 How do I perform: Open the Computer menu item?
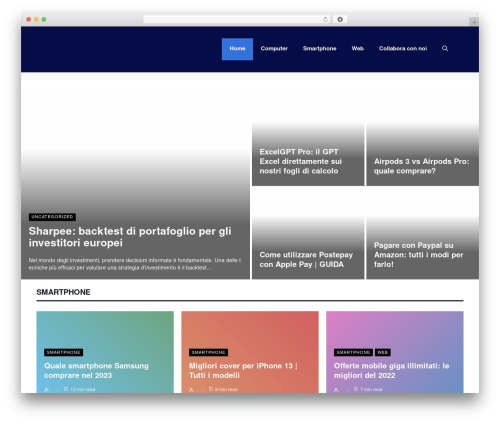pos(274,49)
